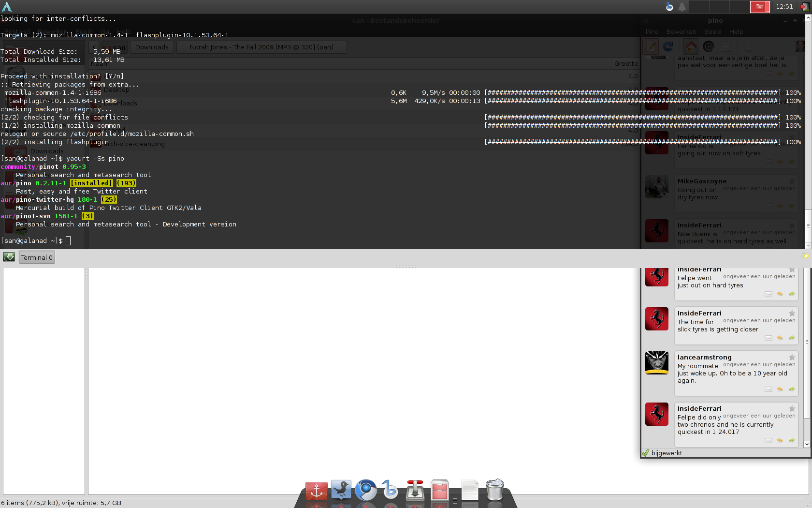Send direct message to lancearmstrong
The image size is (812, 508).
pos(768,389)
